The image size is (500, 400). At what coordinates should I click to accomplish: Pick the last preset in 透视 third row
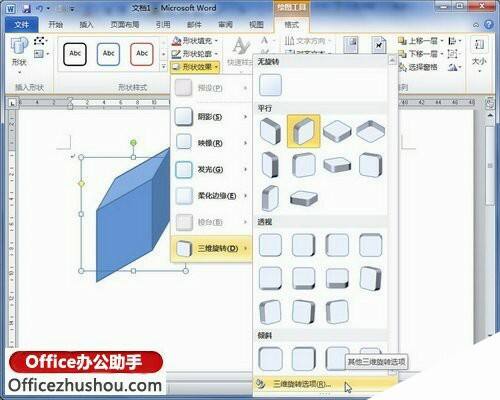pos(337,312)
